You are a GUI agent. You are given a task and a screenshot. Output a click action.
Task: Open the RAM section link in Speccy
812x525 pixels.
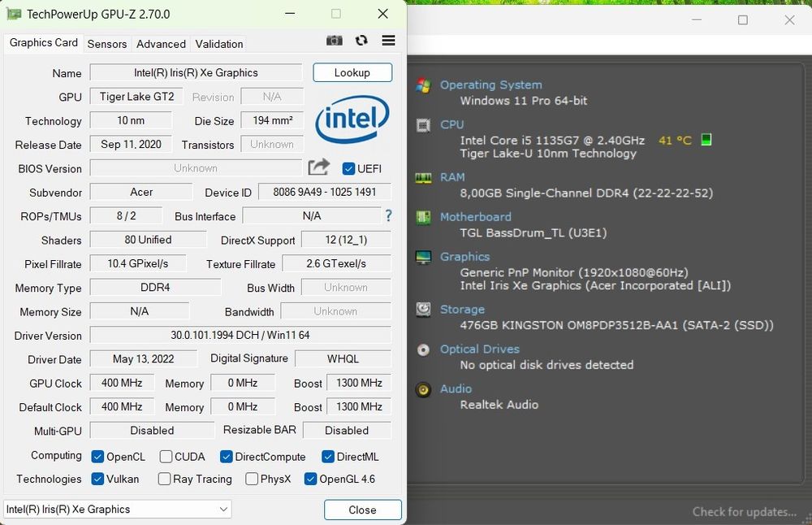pyautogui.click(x=452, y=177)
